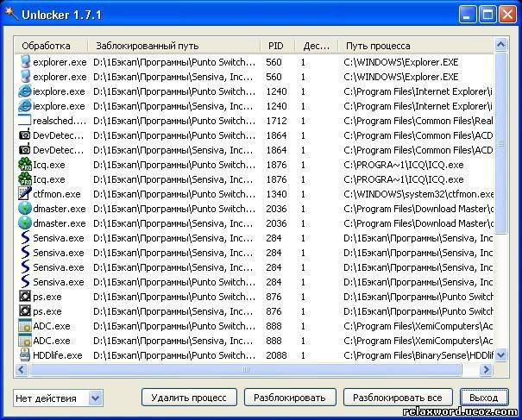The height and width of the screenshot is (420, 522).
Task: Click the HDDlife.exe drive icon
Action: pos(25,355)
